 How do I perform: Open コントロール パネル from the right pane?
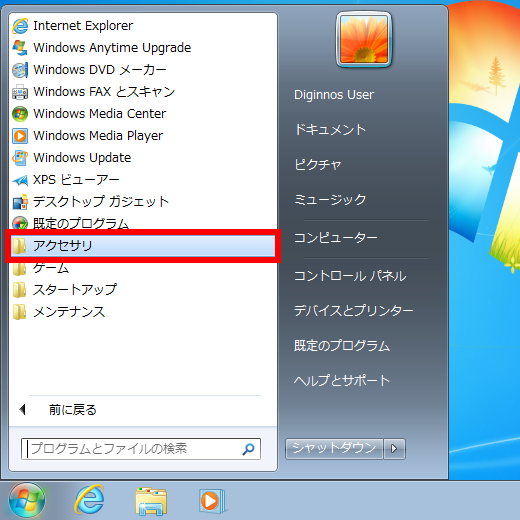coord(350,276)
